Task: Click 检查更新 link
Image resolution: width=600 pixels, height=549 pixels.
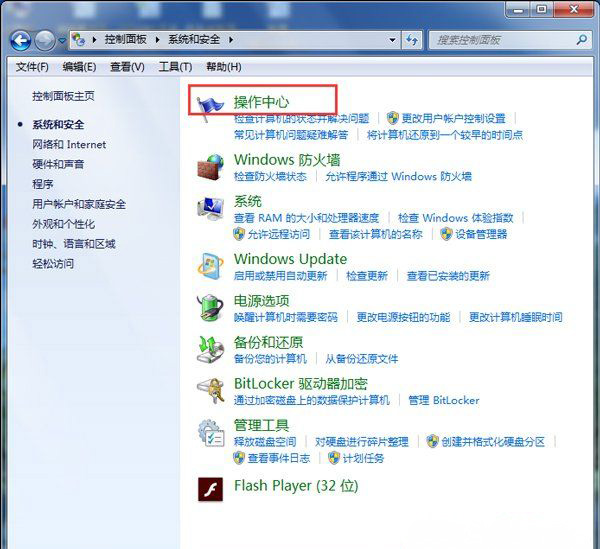Action: click(x=367, y=275)
